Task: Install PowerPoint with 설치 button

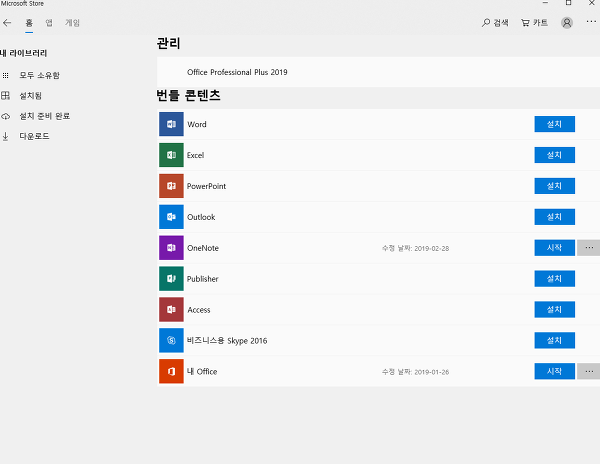Action: (x=554, y=186)
